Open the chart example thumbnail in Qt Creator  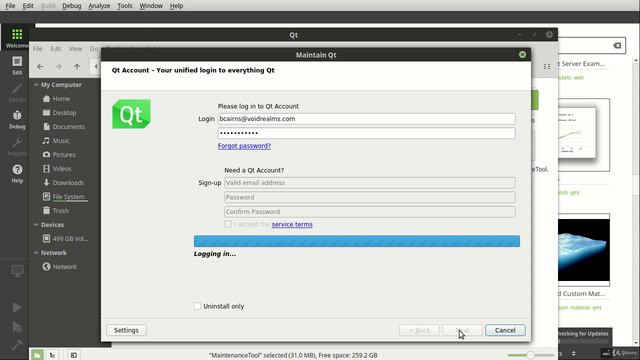click(x=584, y=135)
